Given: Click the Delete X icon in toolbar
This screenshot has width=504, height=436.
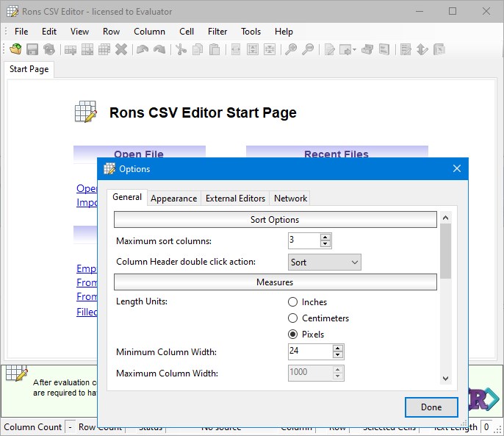Looking at the screenshot, I should click(121, 49).
